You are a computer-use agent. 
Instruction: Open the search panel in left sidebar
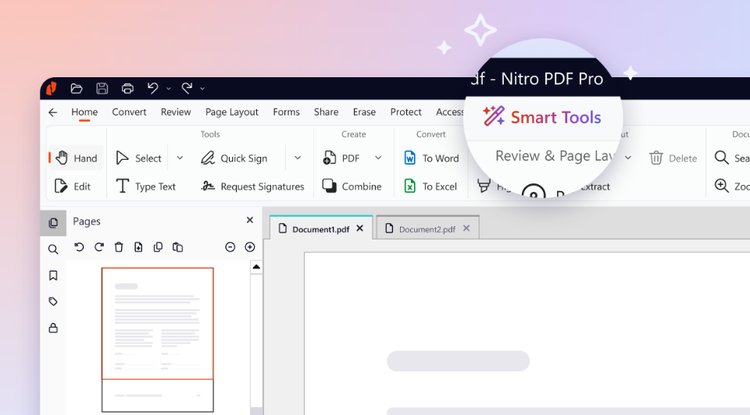53,250
